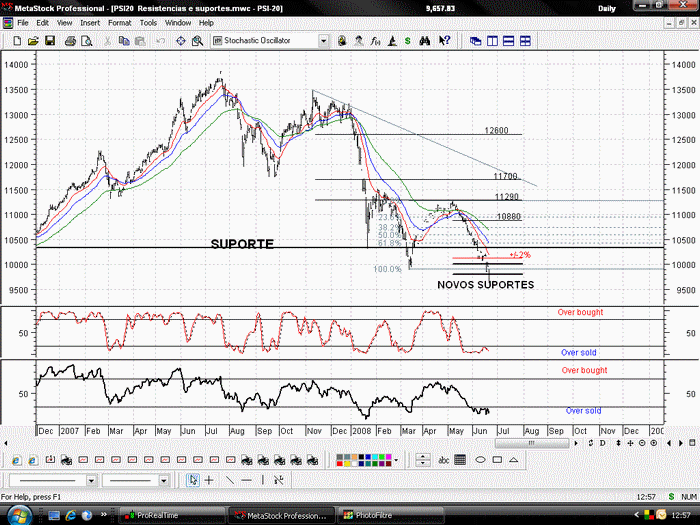Click the stack windows layout icon
The width and height of the screenshot is (700, 525).
pos(508,41)
